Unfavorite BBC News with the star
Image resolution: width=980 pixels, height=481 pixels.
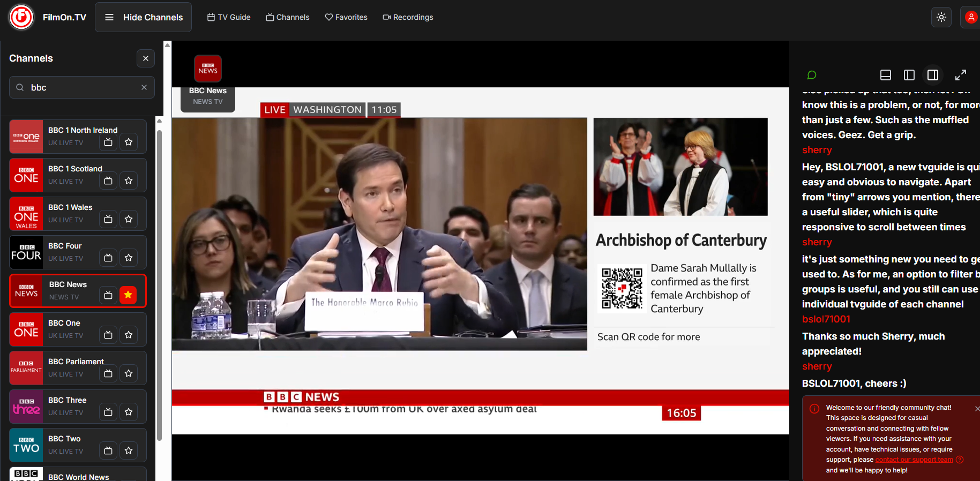tap(129, 295)
